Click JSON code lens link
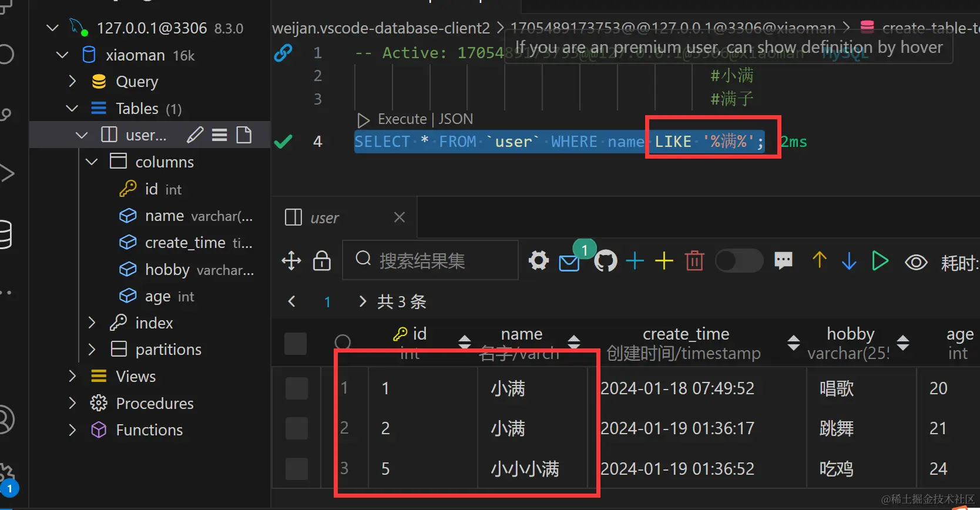This screenshot has height=510, width=980. 456,119
